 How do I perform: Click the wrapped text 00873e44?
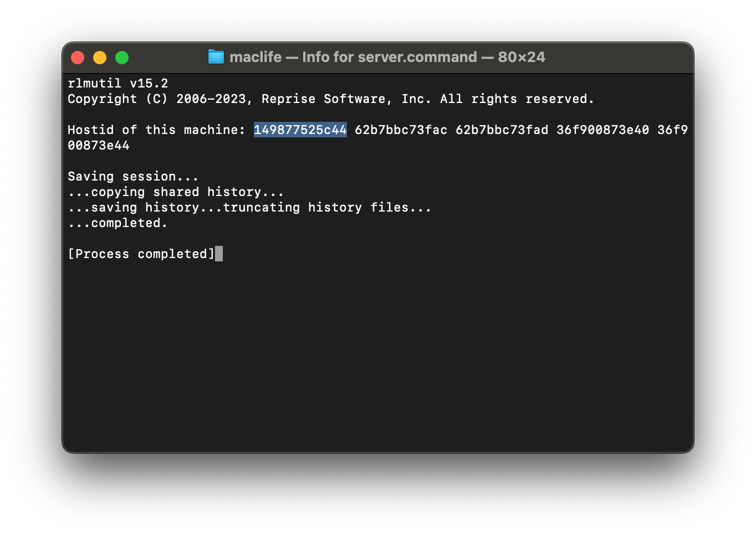tap(99, 145)
